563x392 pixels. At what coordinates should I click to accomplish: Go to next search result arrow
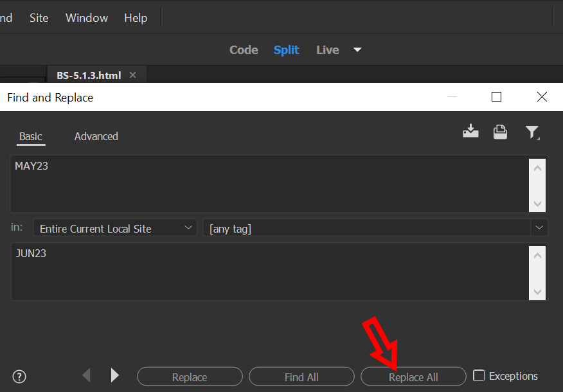tap(114, 375)
